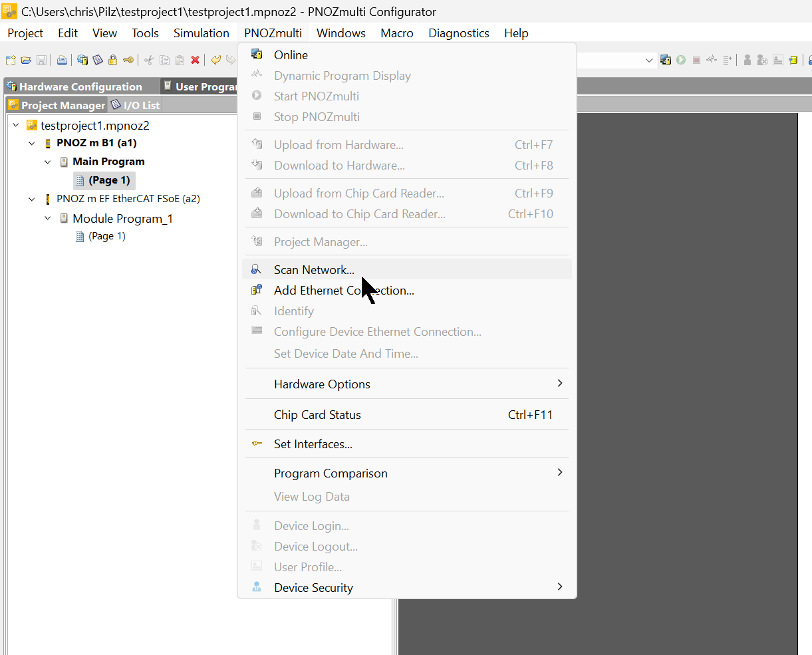Open the toolbar combo box dropdown arrow
The image size is (812, 655).
(x=649, y=60)
